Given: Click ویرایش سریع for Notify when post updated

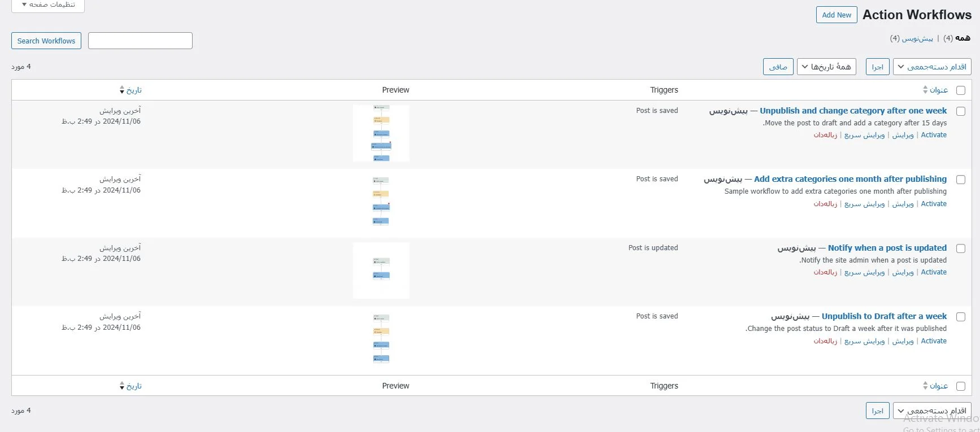Looking at the screenshot, I should click(x=864, y=272).
